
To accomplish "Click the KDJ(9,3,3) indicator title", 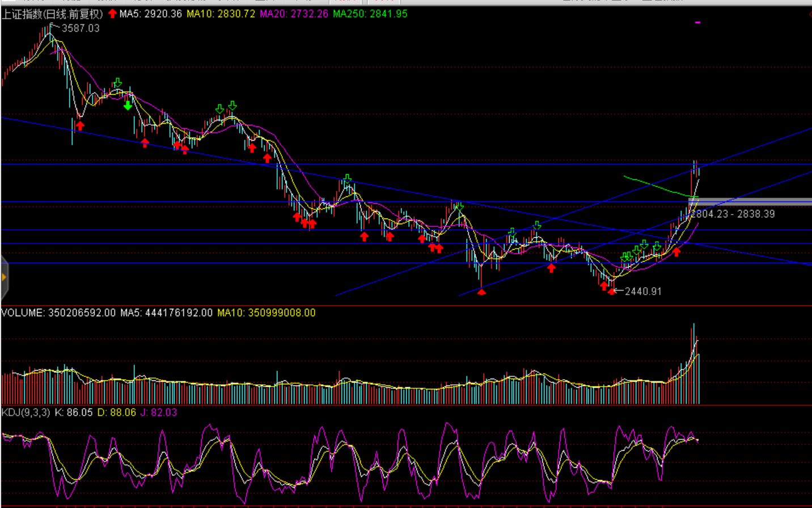I will coord(26,413).
